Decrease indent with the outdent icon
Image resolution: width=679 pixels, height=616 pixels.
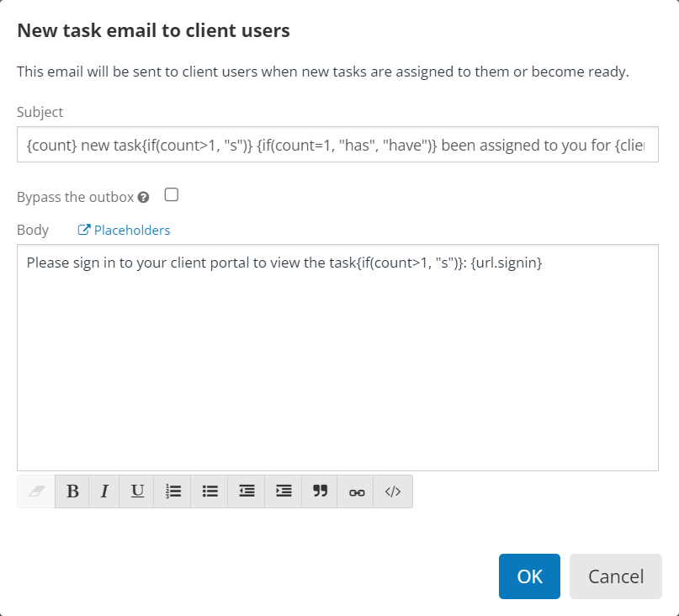[247, 491]
